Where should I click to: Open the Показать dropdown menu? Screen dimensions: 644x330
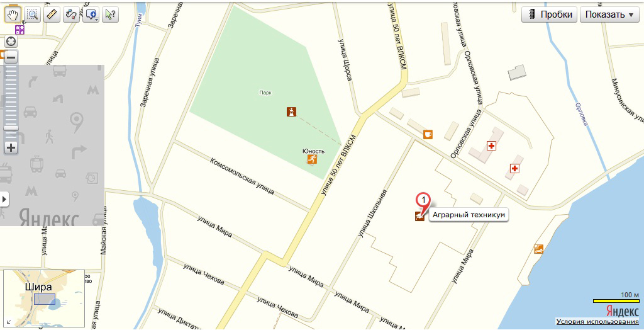tap(610, 15)
